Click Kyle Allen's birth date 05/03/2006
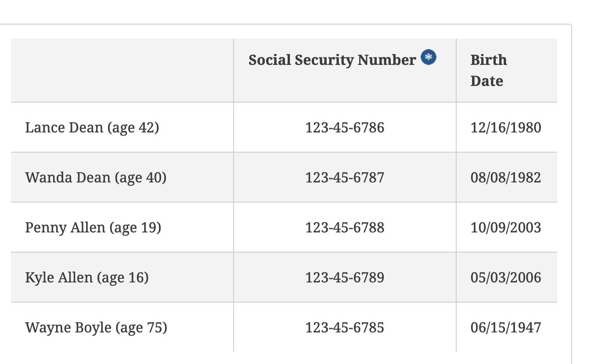This screenshot has width=591, height=364. [x=506, y=278]
